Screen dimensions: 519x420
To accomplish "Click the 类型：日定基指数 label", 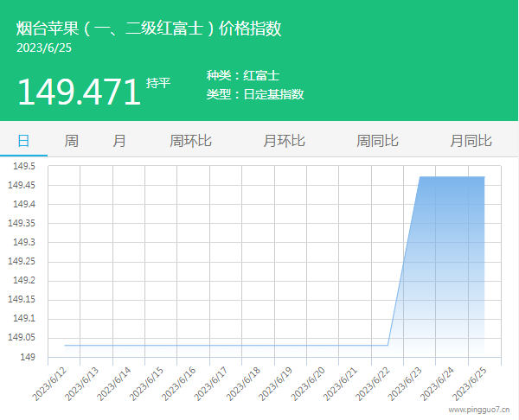I will 255,94.
